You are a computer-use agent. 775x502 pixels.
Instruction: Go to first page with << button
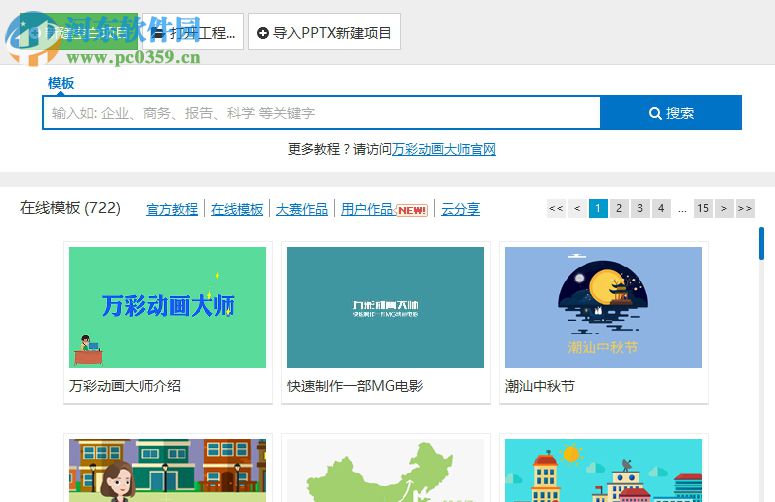557,209
